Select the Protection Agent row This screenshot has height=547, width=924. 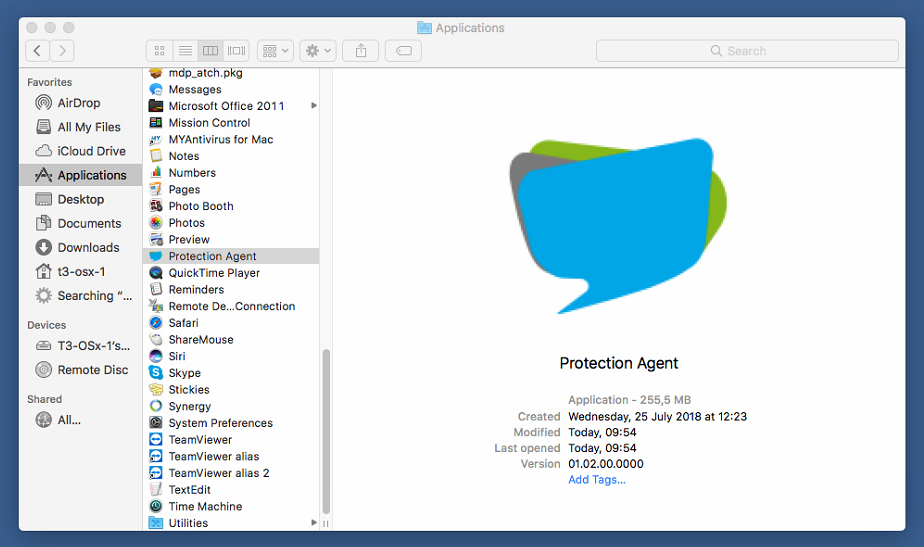[231, 256]
